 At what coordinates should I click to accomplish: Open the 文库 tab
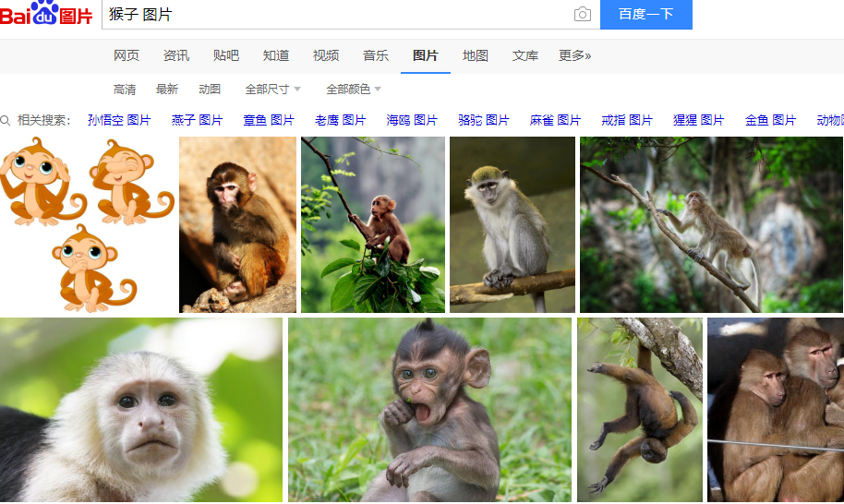[x=525, y=55]
